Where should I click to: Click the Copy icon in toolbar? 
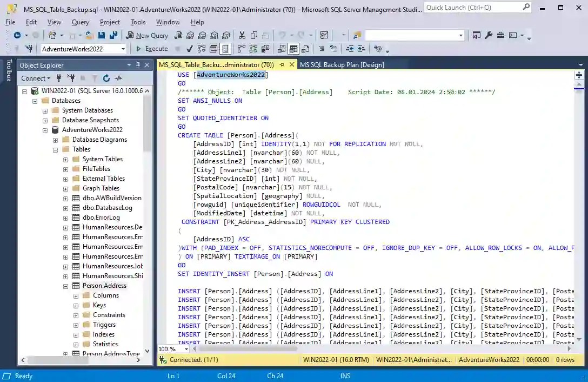pos(254,35)
